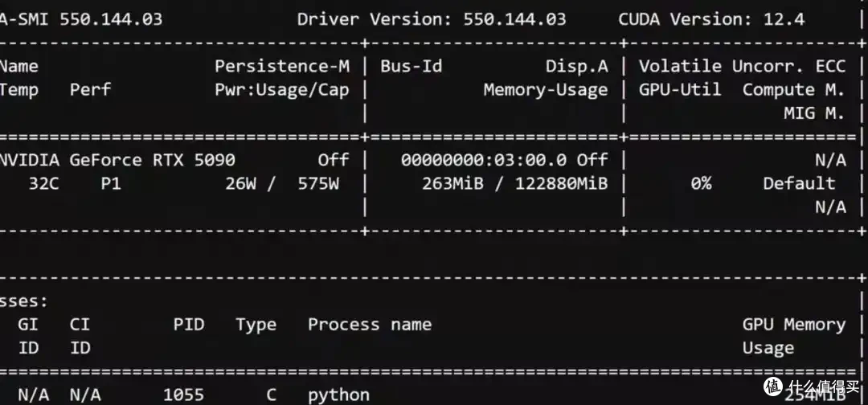The height and width of the screenshot is (405, 868).
Task: Click the MIG M. header text
Action: tap(815, 113)
